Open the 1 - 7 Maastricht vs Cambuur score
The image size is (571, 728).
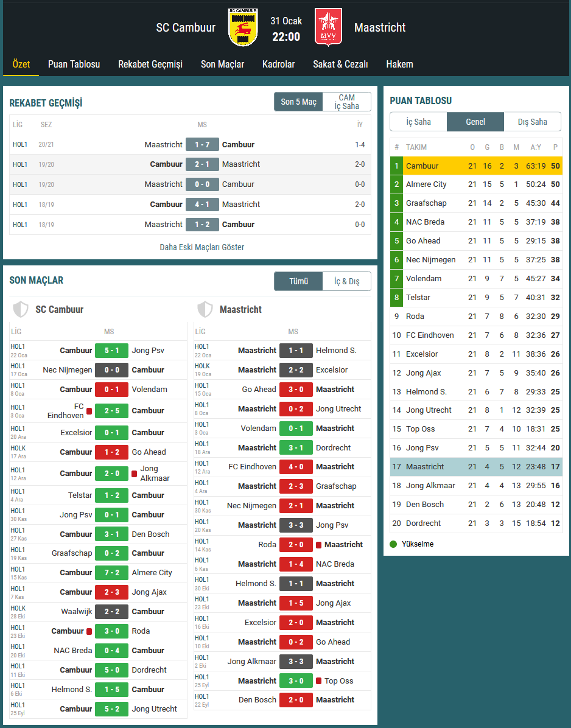(202, 144)
